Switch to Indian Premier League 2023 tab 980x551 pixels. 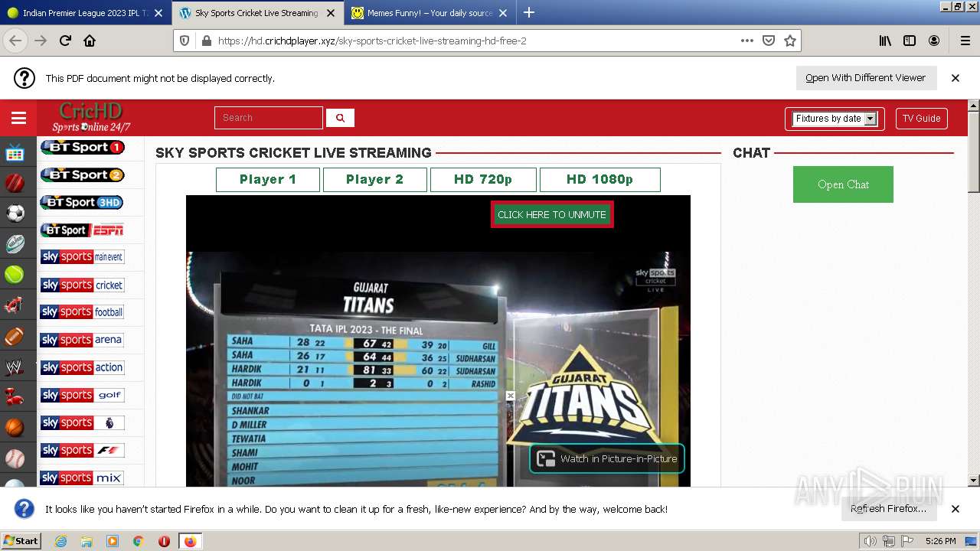[86, 13]
